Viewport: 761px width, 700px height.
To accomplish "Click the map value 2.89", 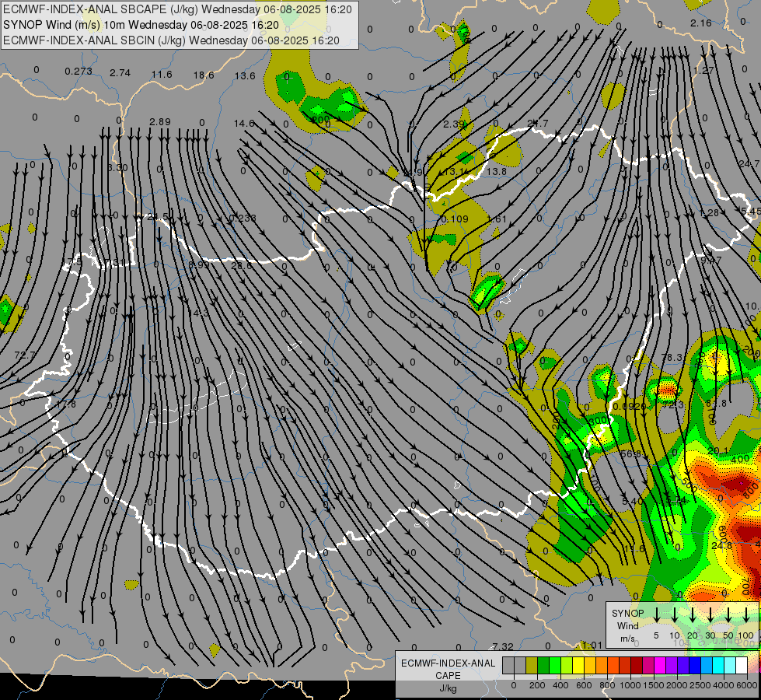I will click(159, 121).
